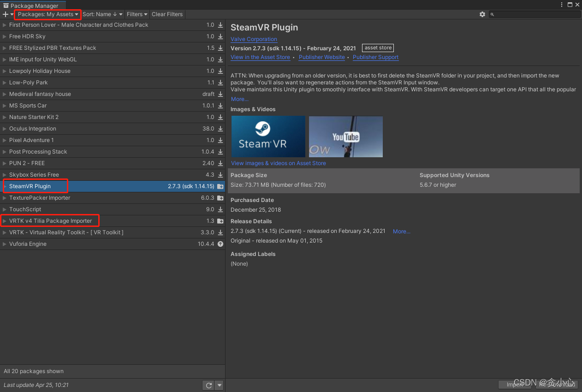
Task: Click View in the Asset Store link
Action: pos(260,57)
